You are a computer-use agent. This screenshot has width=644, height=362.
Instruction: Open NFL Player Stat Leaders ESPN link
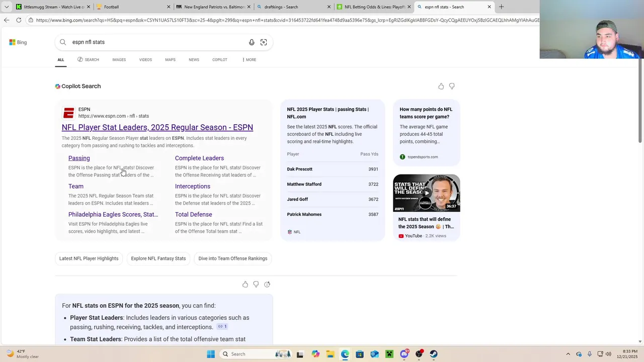point(157,128)
